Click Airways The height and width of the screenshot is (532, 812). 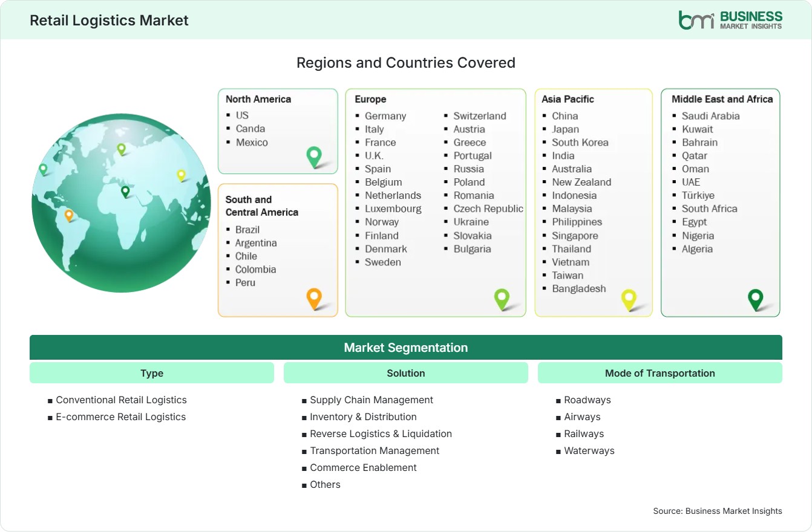pos(582,417)
